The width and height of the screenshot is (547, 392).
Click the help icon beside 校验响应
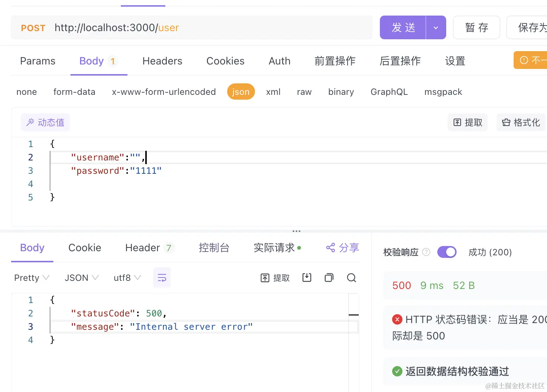[426, 252]
